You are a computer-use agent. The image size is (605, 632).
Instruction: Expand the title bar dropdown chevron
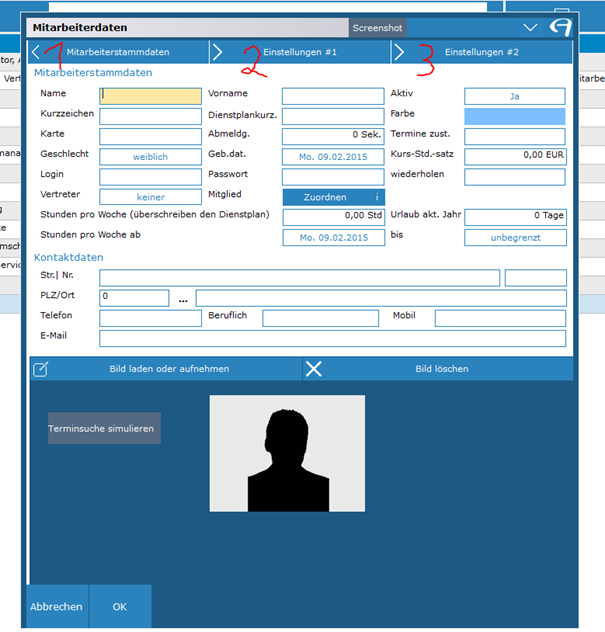[x=530, y=28]
